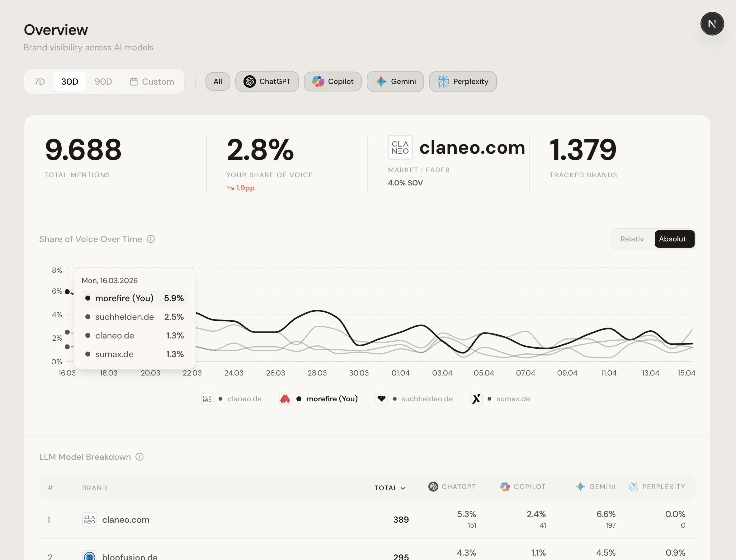
Task: Open claneo.com brand in table row 1
Action: [x=126, y=520]
